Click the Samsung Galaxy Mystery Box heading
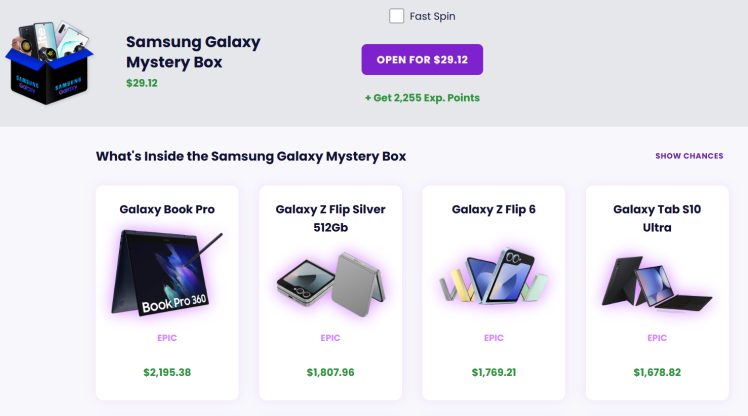Screen dimensions: 748x416 point(193,52)
